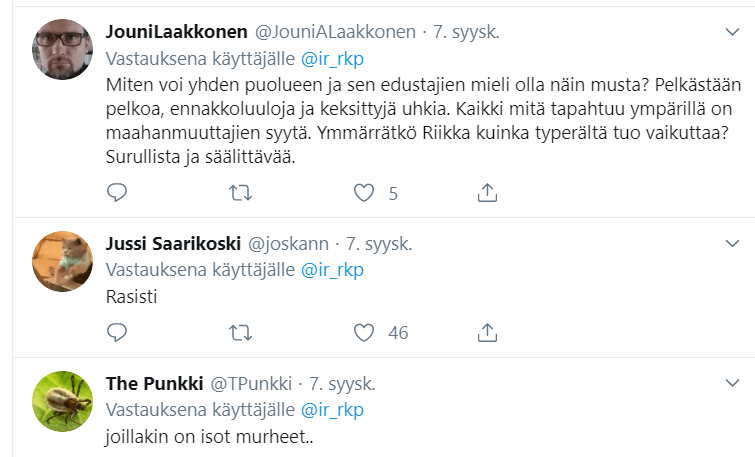755x457 pixels.
Task: Open JouniLaakkonen's profile picture
Action: [x=63, y=50]
